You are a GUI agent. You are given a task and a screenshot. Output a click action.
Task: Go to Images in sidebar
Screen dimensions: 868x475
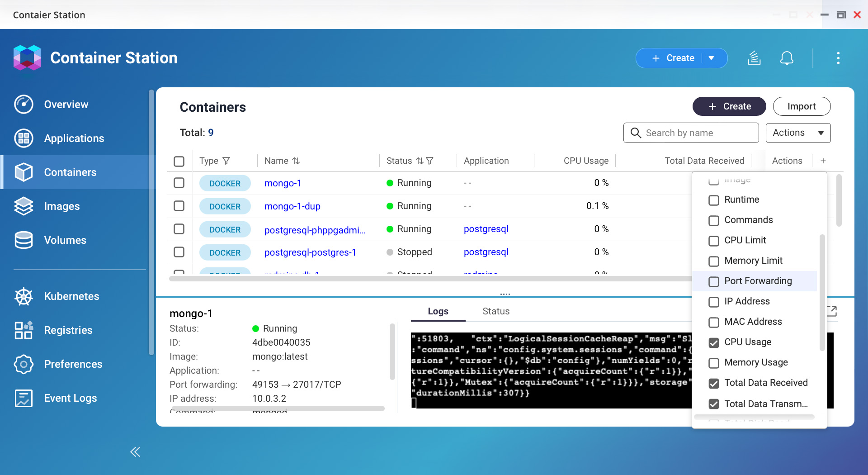(61, 206)
